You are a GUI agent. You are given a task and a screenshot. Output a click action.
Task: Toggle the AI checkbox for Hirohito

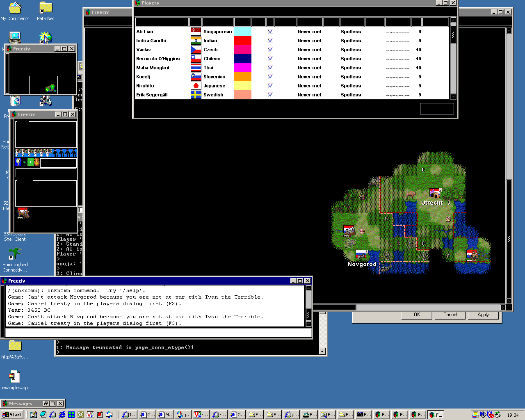pyautogui.click(x=270, y=86)
